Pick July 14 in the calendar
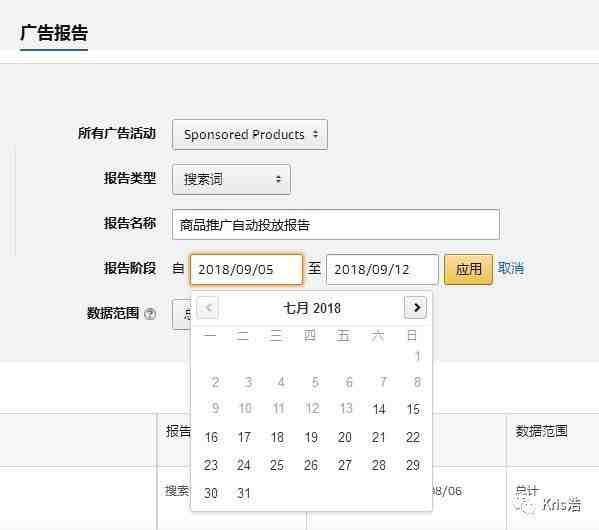Viewport: 599px width, 530px height. [x=379, y=409]
